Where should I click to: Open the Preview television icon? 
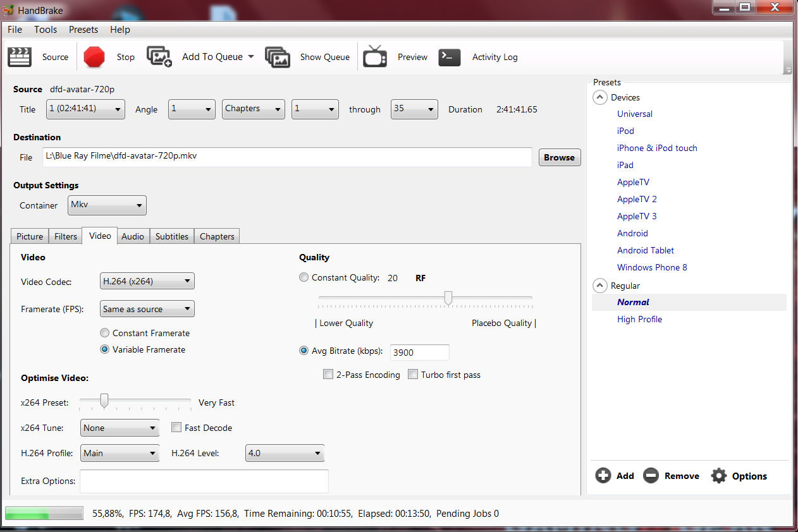click(375, 57)
